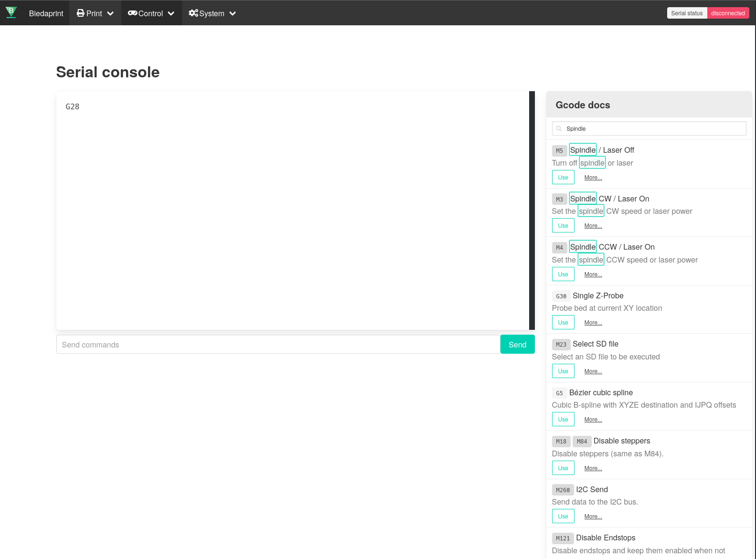756x559 pixels.
Task: Click the Gcode docs panel heading
Action: point(583,105)
